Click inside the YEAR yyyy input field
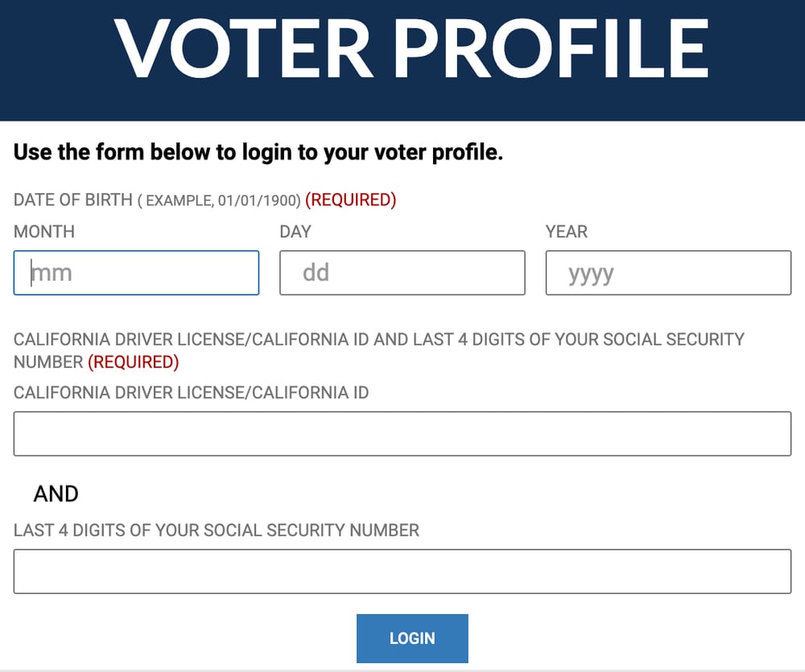 point(667,273)
